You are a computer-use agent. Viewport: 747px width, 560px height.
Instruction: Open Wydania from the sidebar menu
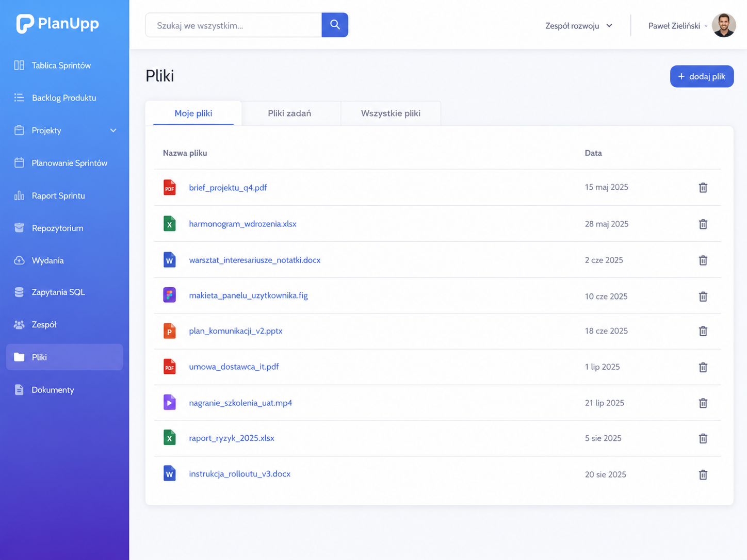pos(64,260)
